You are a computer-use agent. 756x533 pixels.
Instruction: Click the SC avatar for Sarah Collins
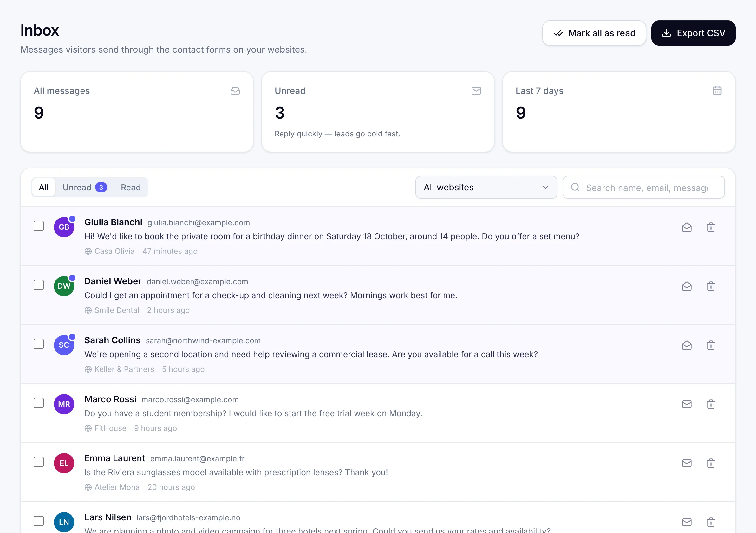[64, 345]
